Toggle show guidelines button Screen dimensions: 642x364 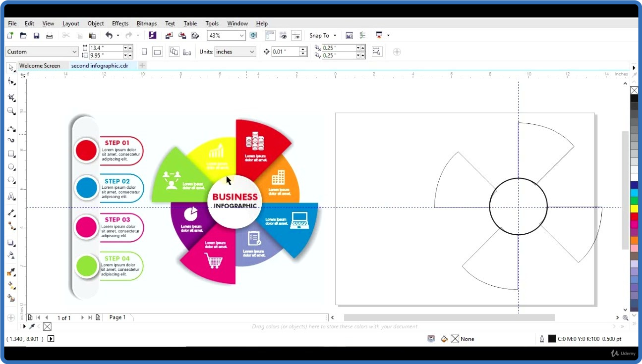296,36
